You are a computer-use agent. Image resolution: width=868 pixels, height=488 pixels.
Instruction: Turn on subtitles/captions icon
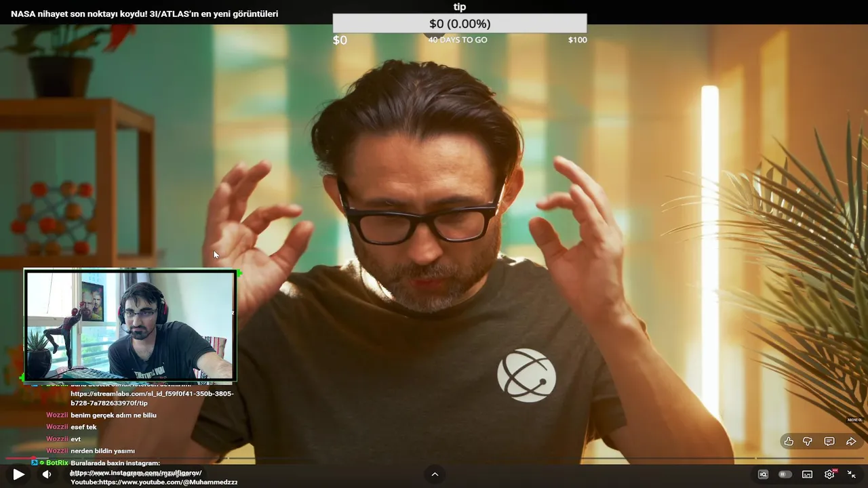pos(807,474)
